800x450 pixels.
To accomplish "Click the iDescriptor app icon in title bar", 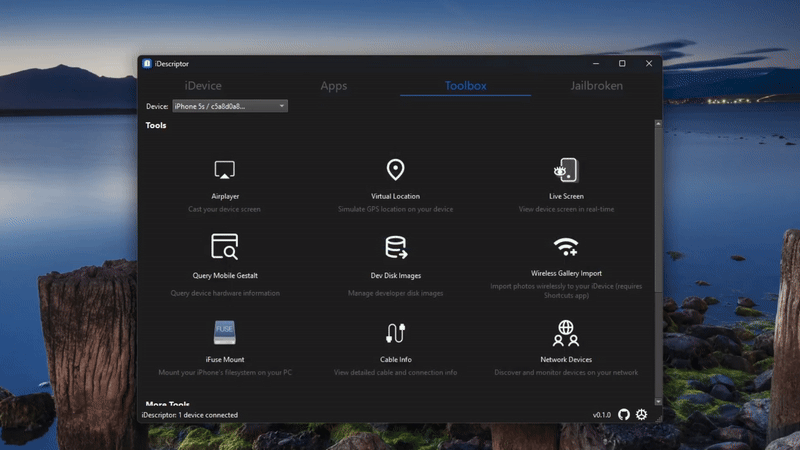I will pos(147,63).
